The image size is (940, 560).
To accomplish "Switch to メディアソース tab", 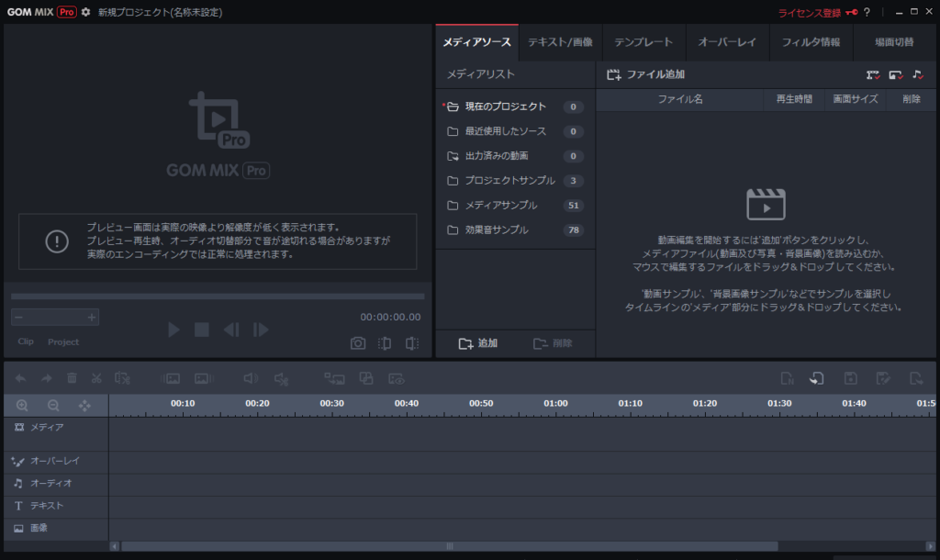I will coord(476,42).
